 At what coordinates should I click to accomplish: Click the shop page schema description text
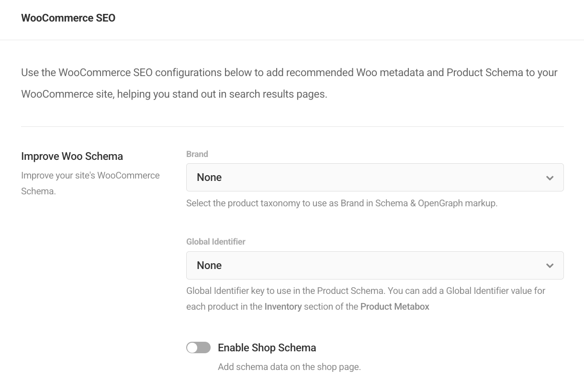click(x=289, y=367)
